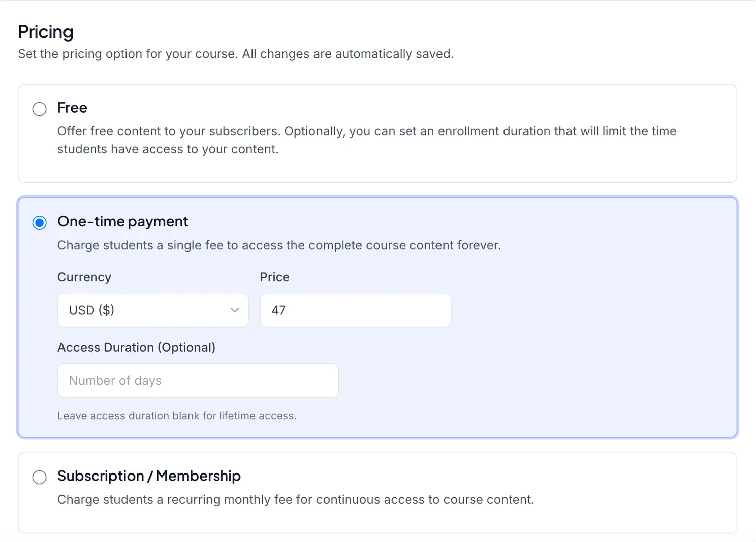
Task: Click the recurring monthly fee description text
Action: pyautogui.click(x=295, y=500)
